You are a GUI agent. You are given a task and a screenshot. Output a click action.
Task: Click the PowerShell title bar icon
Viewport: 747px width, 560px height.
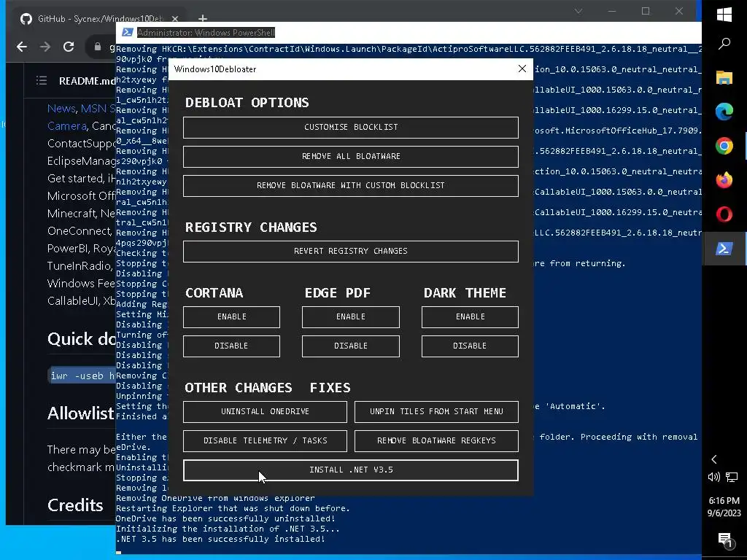(127, 32)
